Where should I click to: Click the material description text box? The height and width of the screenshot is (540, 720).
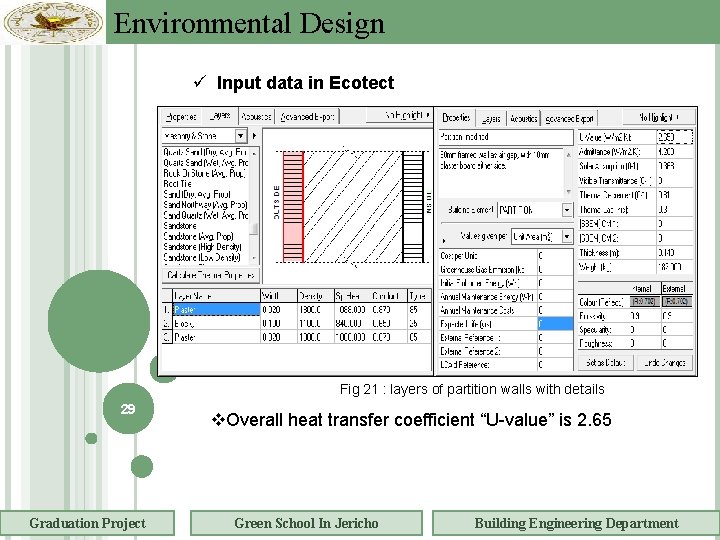click(501, 174)
